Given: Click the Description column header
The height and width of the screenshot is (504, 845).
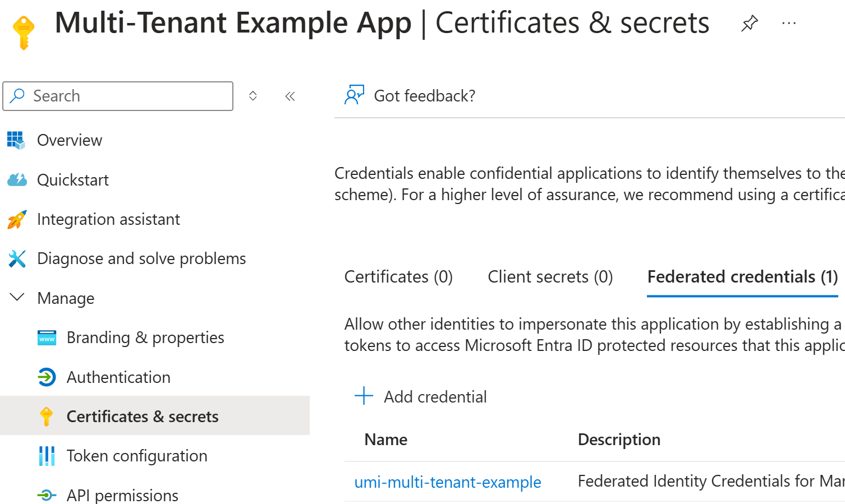Looking at the screenshot, I should (x=619, y=440).
